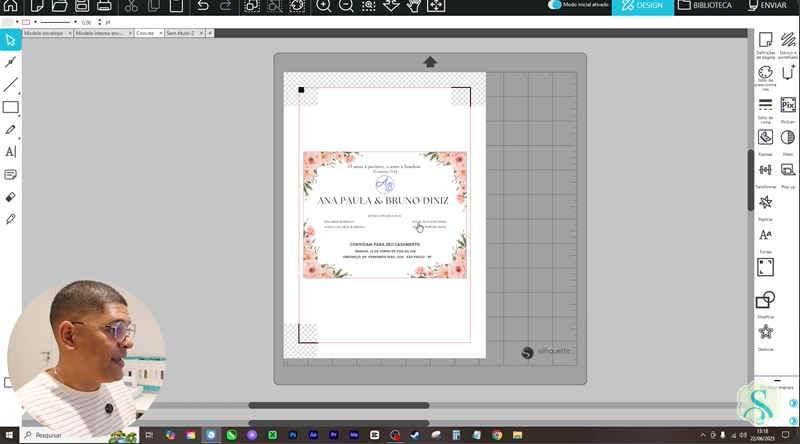The image size is (800, 444).
Task: Cut the selection with scissors icon
Action: pos(131,6)
